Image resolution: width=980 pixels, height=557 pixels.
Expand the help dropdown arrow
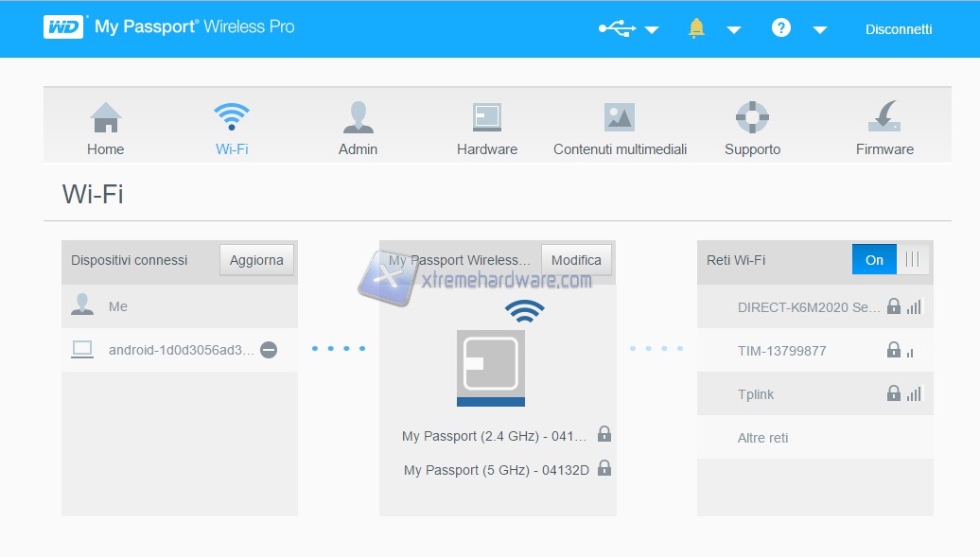pyautogui.click(x=820, y=30)
